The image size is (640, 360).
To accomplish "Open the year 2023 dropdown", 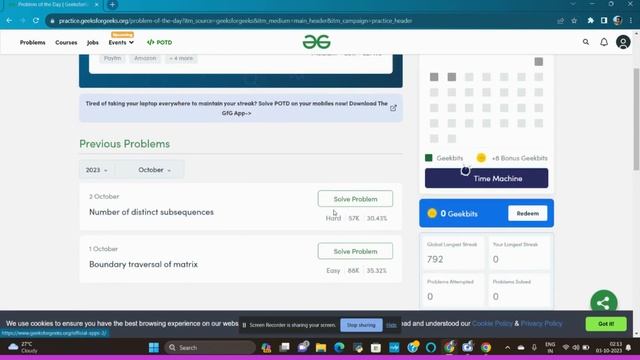I will click(97, 170).
